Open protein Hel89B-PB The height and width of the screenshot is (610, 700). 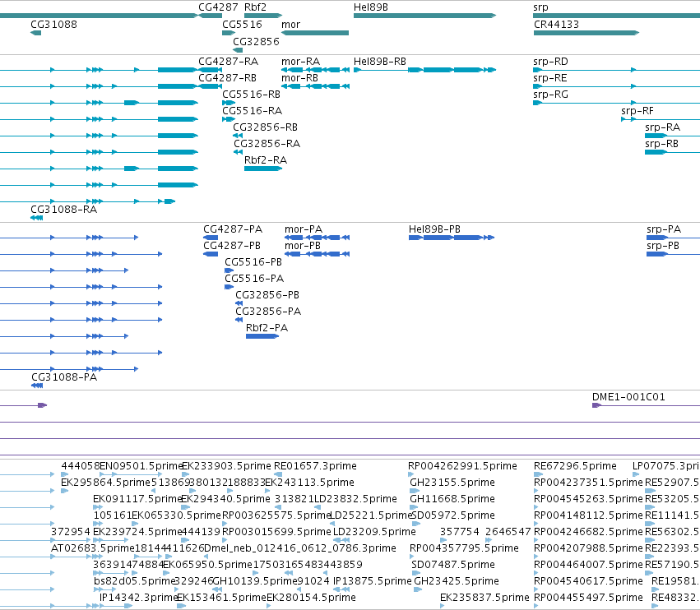pos(434,229)
